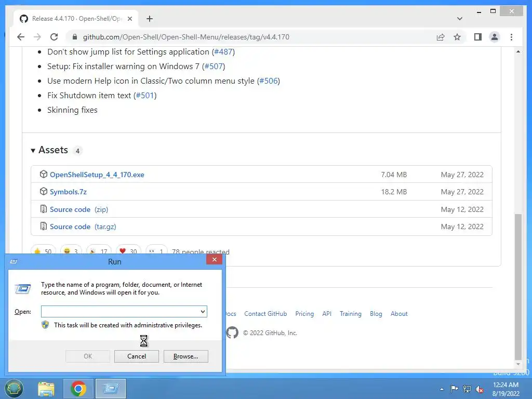Close the Run dialog with red X

215,260
